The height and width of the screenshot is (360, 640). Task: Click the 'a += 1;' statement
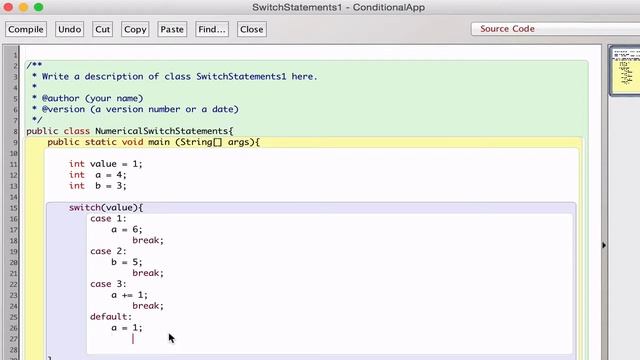tap(129, 295)
